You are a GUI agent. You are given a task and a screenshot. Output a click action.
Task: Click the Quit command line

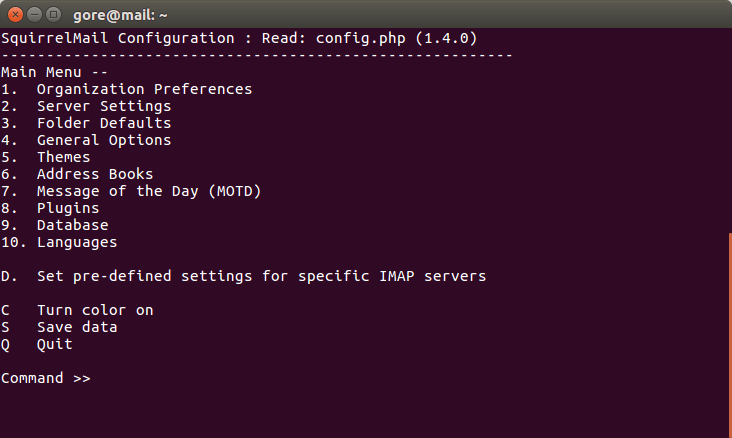pyautogui.click(x=54, y=344)
